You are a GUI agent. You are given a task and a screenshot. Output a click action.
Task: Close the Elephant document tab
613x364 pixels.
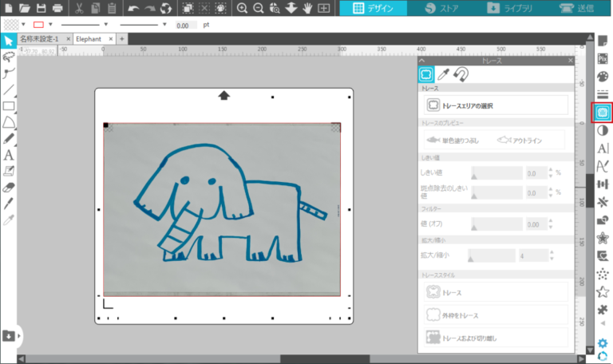[x=111, y=38]
